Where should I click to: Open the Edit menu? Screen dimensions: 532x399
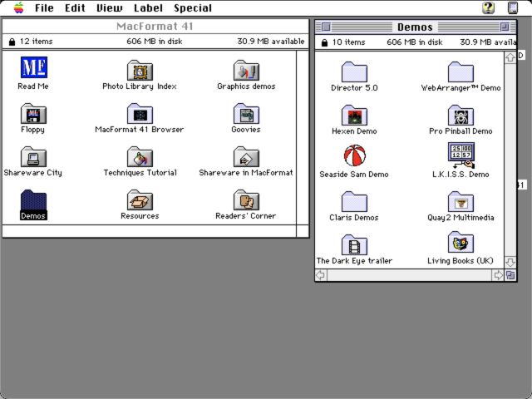(75, 7)
